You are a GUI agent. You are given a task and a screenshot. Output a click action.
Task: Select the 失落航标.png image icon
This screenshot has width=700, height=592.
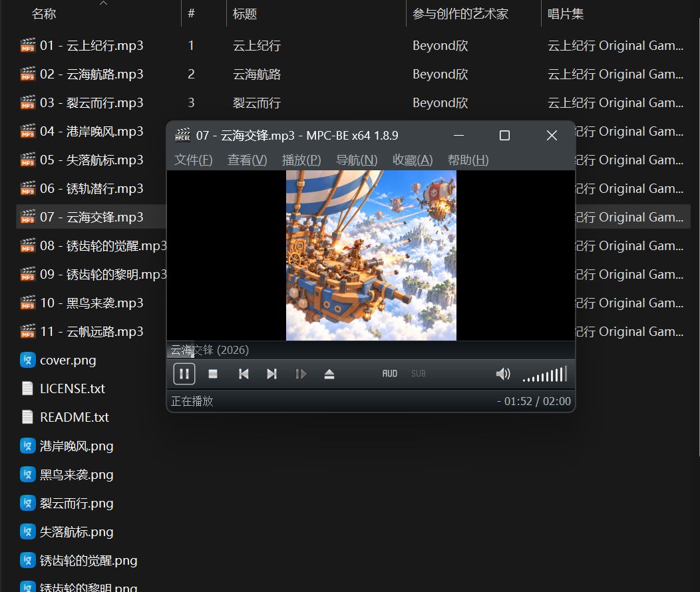tap(28, 531)
